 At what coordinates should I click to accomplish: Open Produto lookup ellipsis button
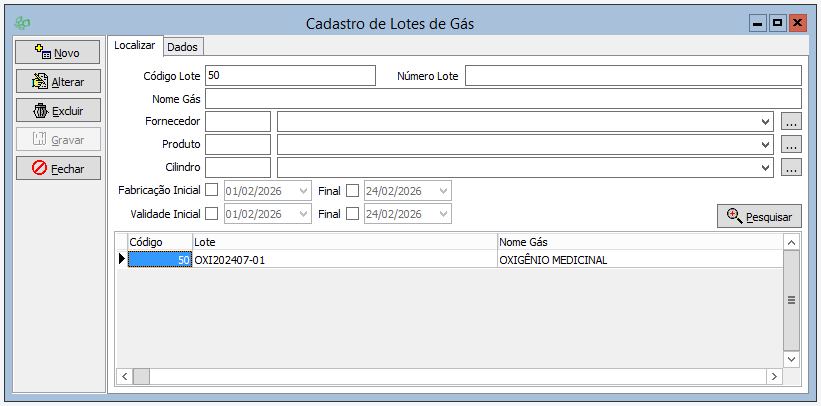(791, 145)
